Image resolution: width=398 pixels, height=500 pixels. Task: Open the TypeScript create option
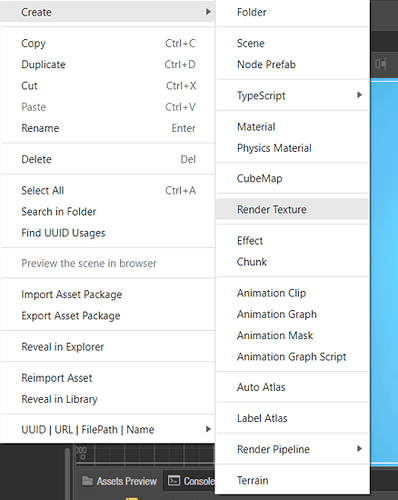point(292,96)
